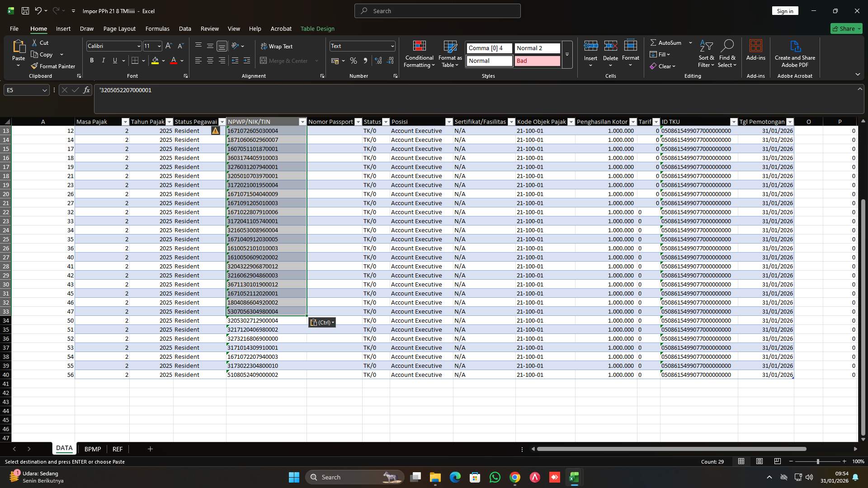Switch to the Table Design tab

[317, 28]
